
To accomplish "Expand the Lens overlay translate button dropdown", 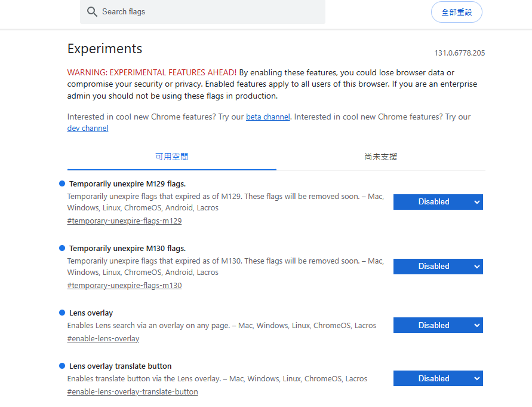I will tap(438, 379).
